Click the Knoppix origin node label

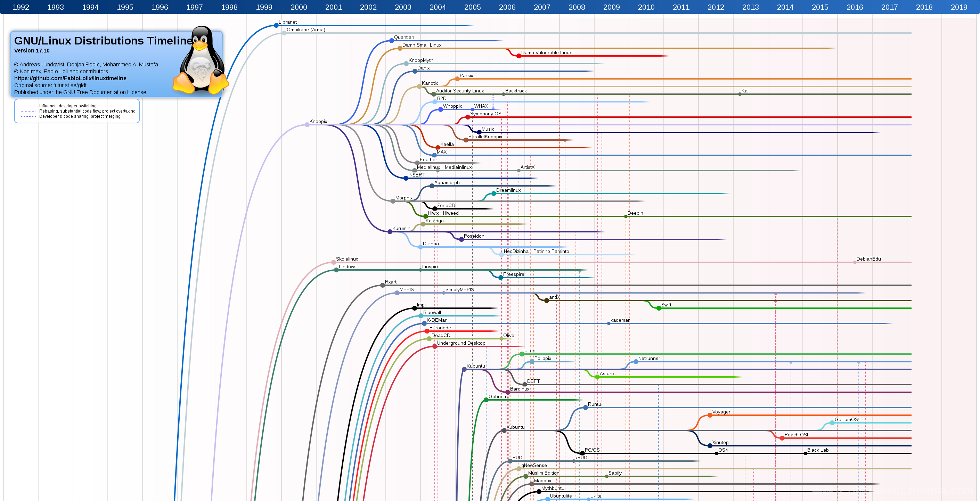coord(318,121)
